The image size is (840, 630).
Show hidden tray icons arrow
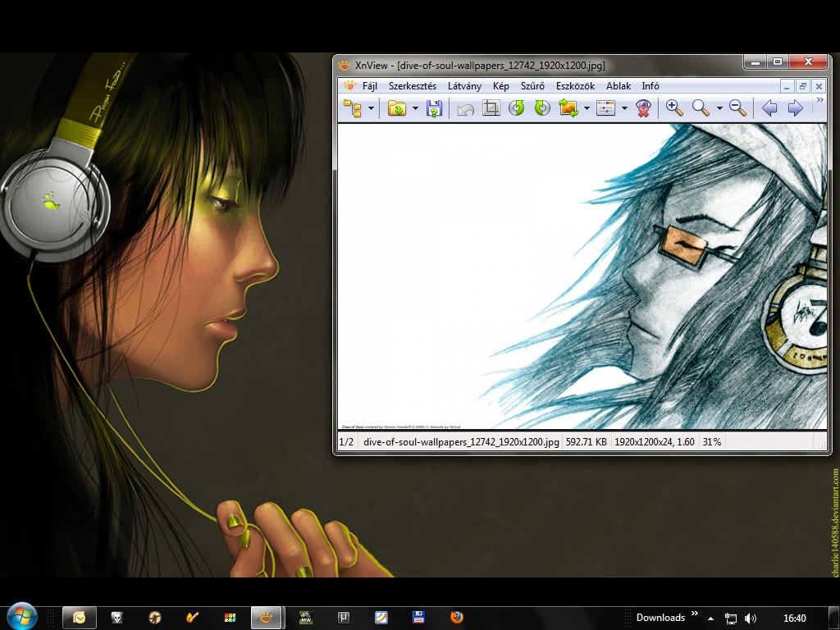point(710,619)
